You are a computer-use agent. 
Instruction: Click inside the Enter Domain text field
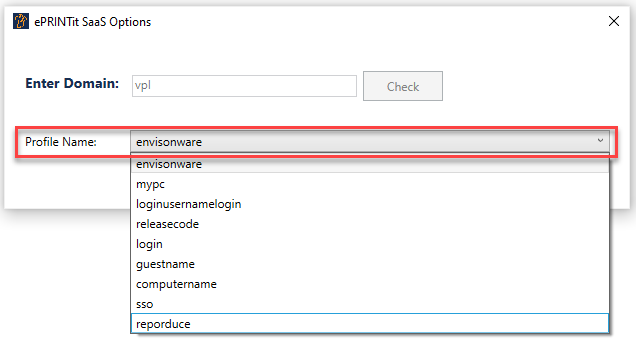244,86
